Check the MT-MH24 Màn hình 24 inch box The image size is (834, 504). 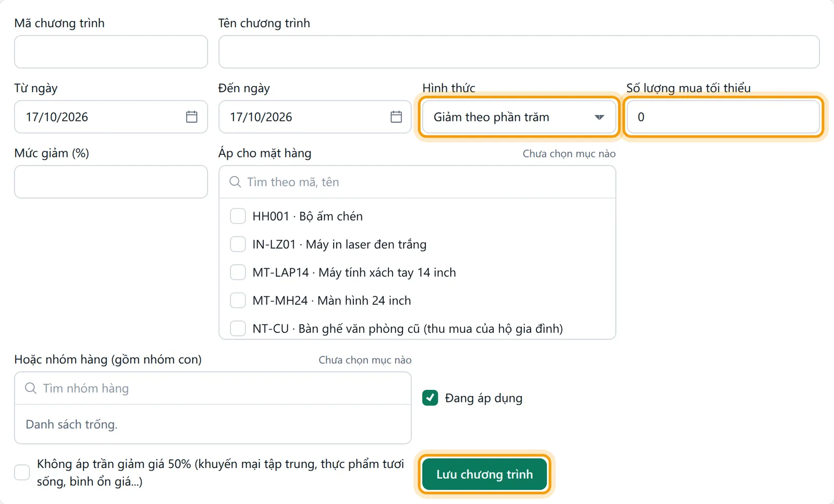point(238,300)
